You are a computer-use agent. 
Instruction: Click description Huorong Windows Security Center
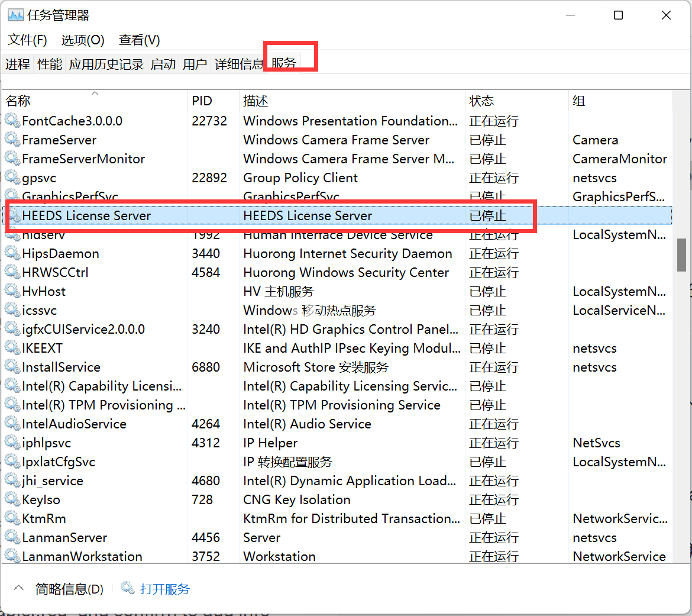click(x=346, y=272)
